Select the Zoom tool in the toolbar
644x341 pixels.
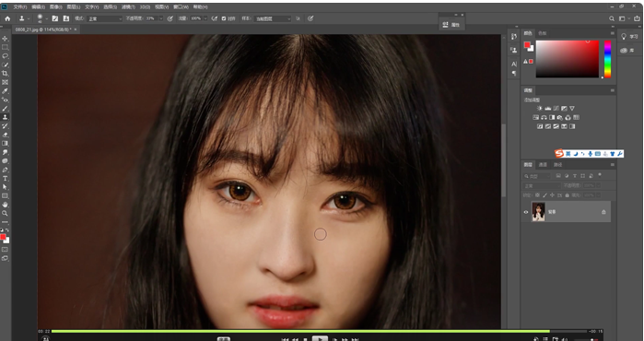(x=6, y=213)
